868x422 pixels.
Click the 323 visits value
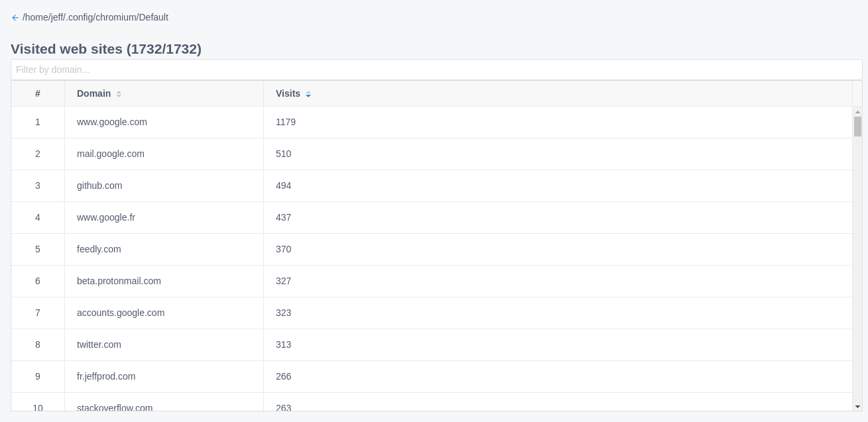(x=283, y=313)
